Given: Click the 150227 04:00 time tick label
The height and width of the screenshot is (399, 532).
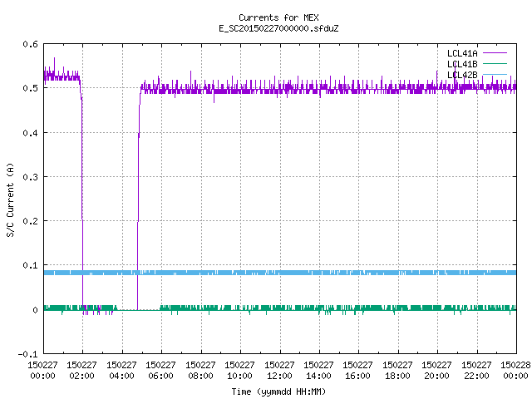Looking at the screenshot, I should 121,371.
